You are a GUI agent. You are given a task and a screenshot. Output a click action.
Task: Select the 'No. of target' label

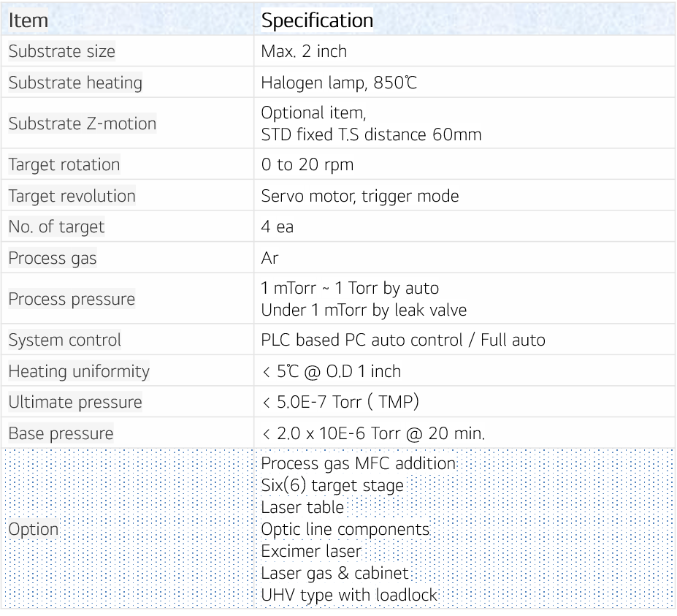pyautogui.click(x=57, y=227)
